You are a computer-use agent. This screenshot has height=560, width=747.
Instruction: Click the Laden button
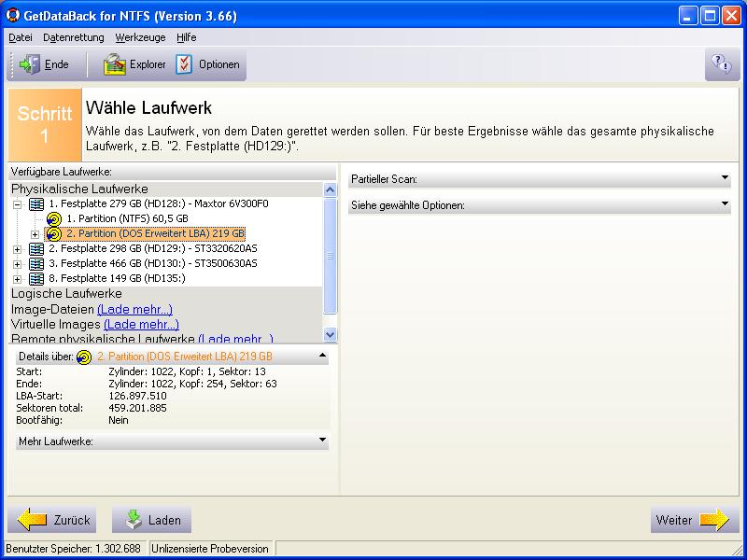tap(151, 520)
